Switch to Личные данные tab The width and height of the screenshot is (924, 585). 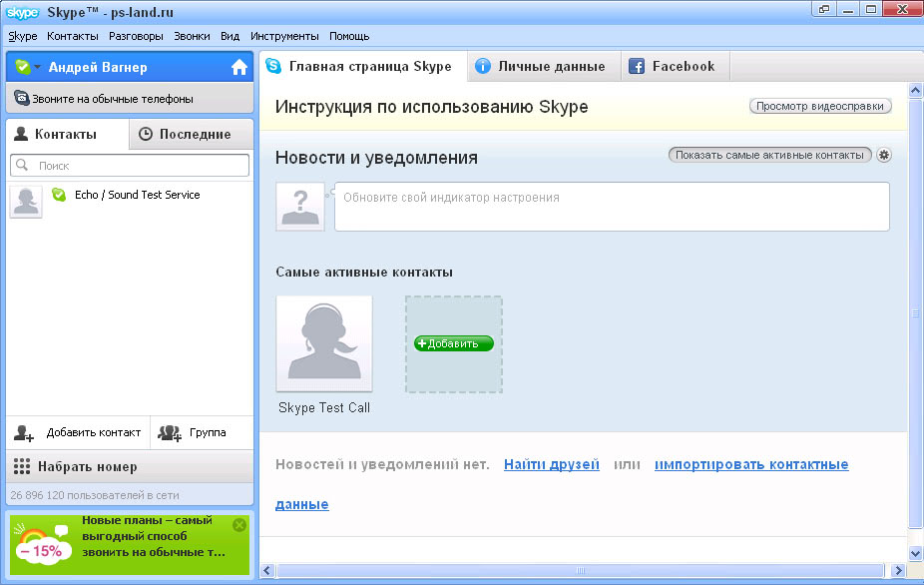[x=544, y=66]
